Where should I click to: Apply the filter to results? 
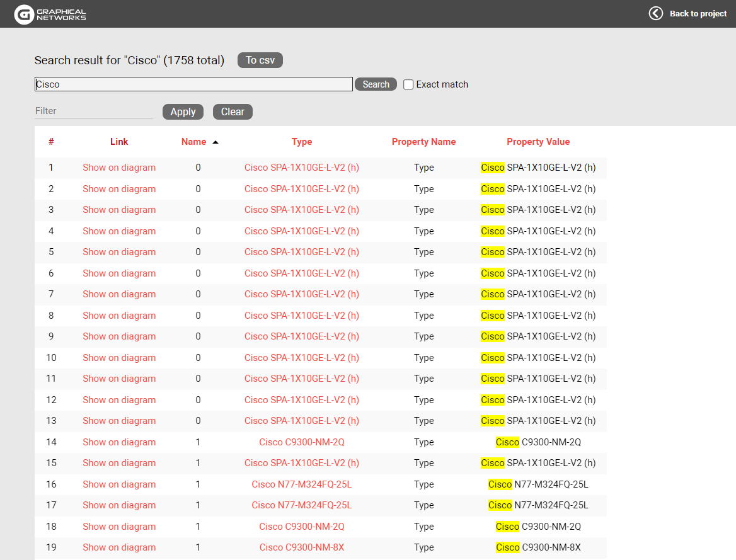[x=183, y=111]
